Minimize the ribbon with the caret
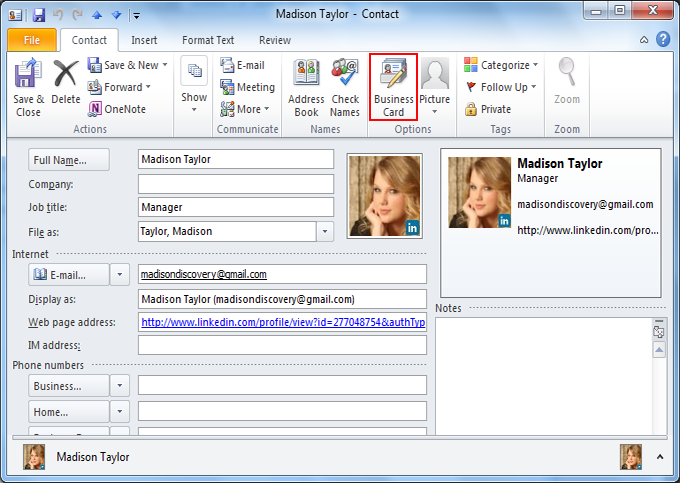Screen dimensions: 680x483 (644, 40)
